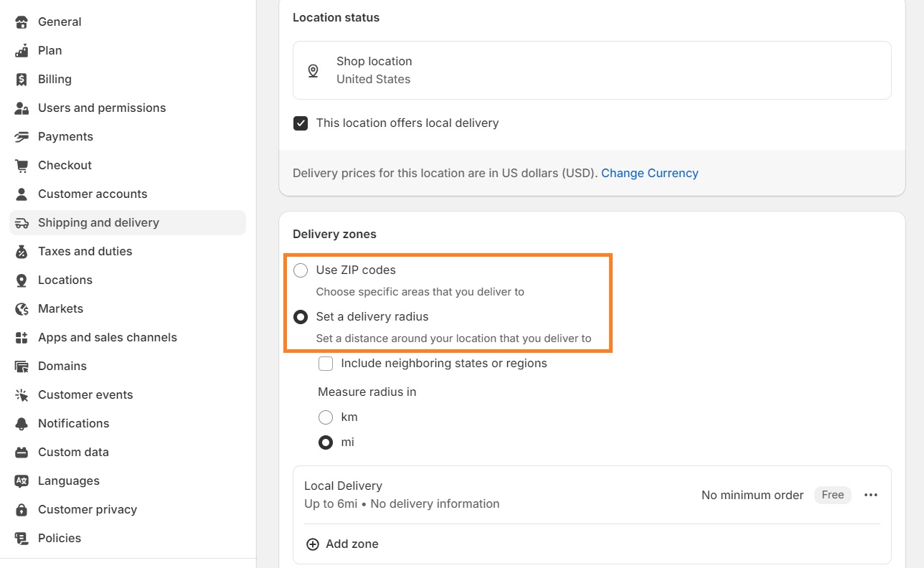
Task: Open Shipping and delivery settings
Action: (98, 222)
